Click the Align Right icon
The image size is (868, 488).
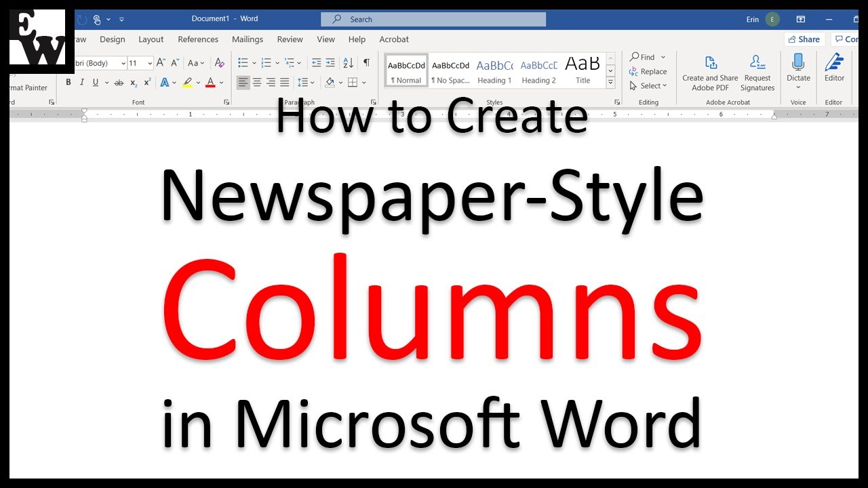pos(271,83)
